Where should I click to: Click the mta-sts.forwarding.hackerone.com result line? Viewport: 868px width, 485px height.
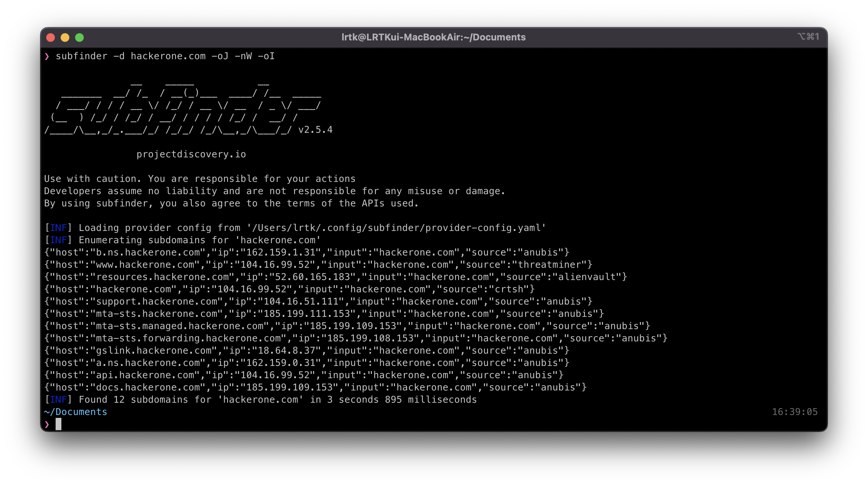(x=356, y=338)
